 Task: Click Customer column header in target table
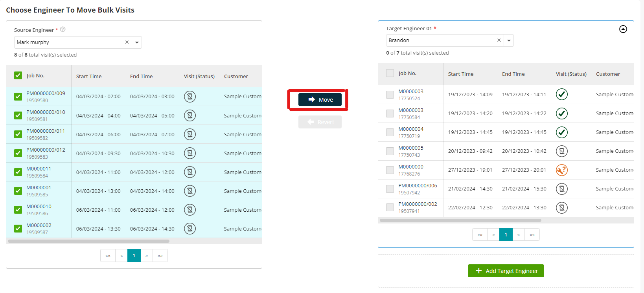point(608,74)
